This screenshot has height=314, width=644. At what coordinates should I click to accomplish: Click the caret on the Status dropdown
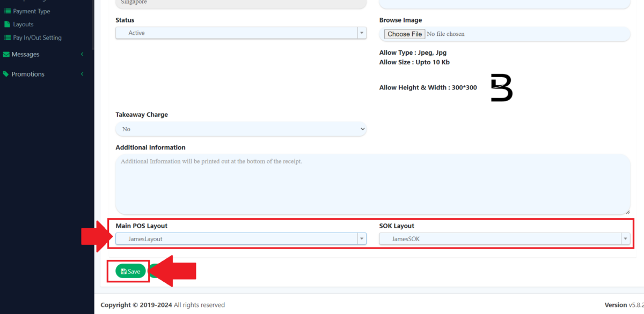[361, 33]
